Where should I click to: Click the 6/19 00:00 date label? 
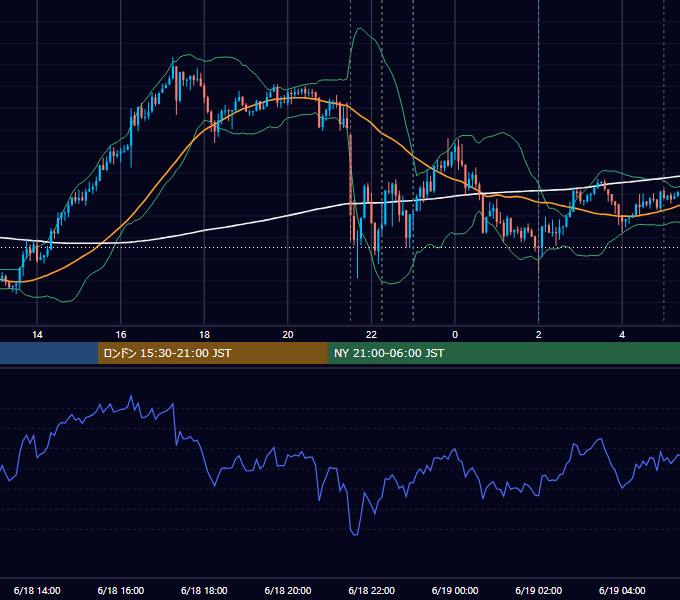[x=455, y=590]
